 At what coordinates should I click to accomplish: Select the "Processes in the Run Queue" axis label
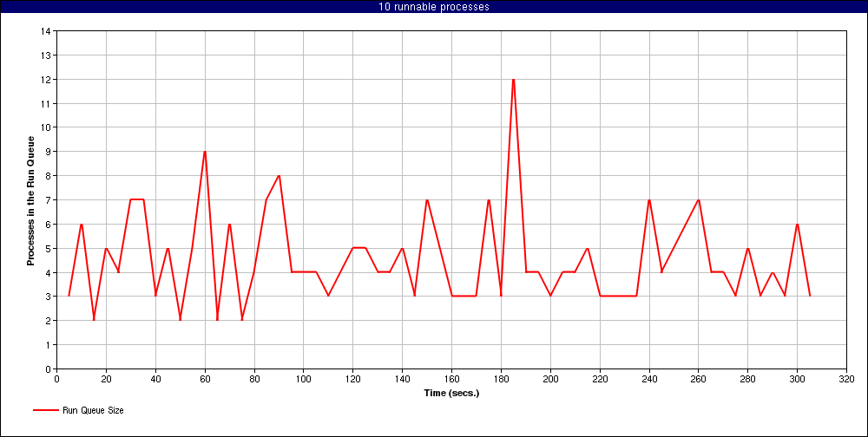[x=31, y=199]
